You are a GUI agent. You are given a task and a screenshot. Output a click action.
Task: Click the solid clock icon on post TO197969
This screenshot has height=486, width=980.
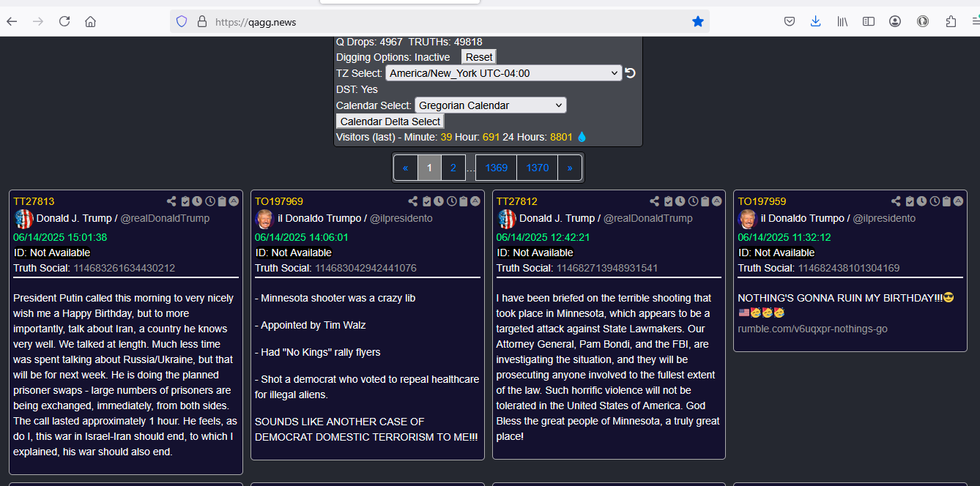coord(439,201)
